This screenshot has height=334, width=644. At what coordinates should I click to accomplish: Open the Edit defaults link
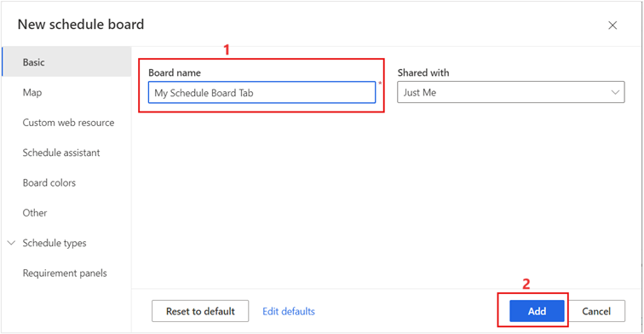(289, 311)
